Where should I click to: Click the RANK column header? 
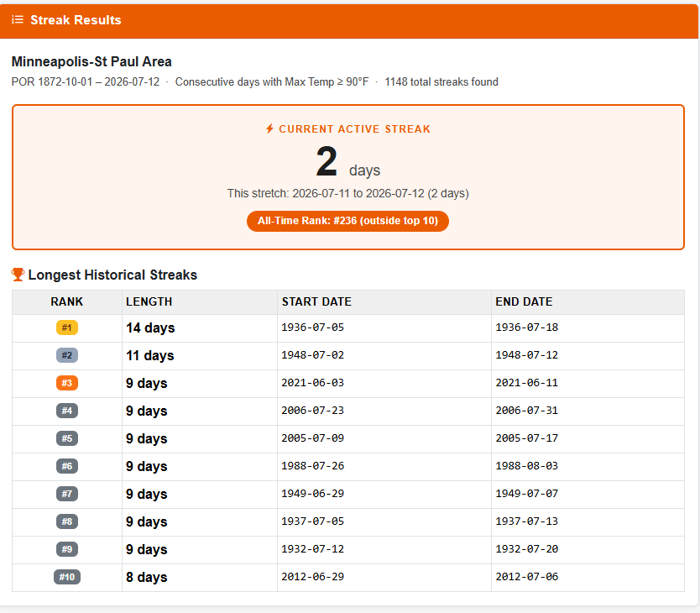(x=67, y=302)
